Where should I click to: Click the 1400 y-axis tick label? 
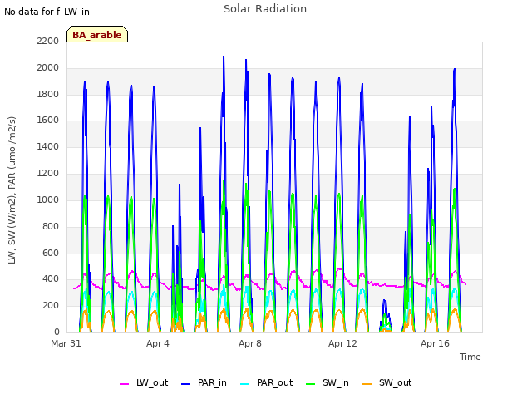tap(48, 146)
